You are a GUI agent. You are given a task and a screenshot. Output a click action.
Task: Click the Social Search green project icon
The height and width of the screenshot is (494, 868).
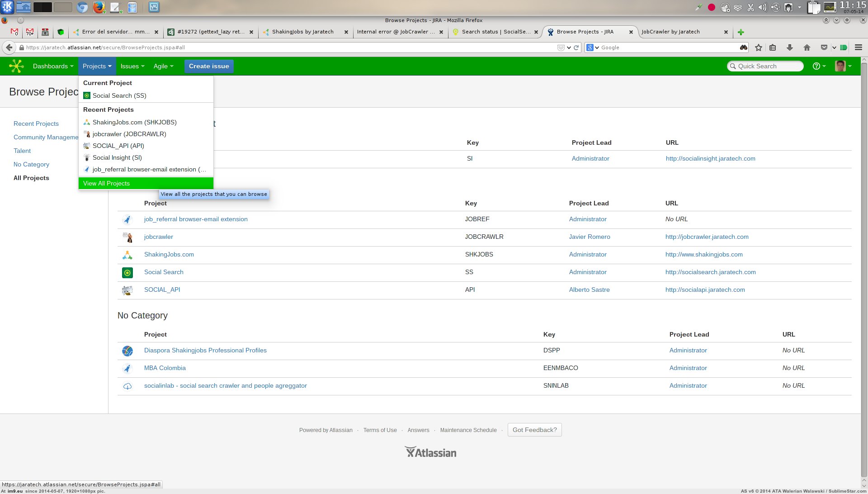(x=127, y=272)
